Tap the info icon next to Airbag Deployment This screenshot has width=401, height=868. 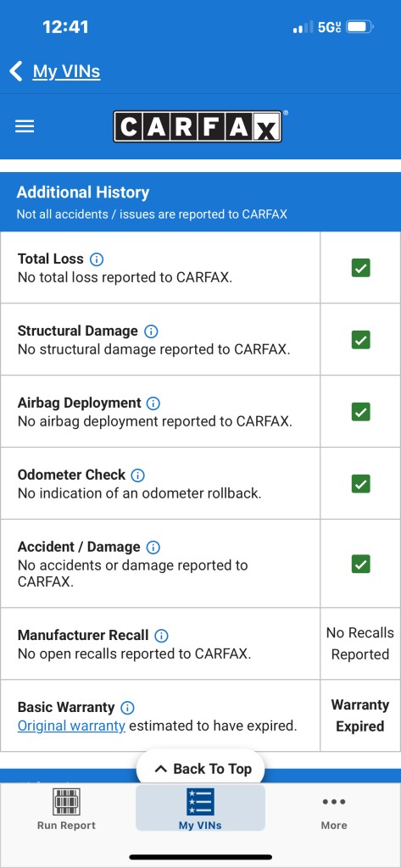[153, 403]
